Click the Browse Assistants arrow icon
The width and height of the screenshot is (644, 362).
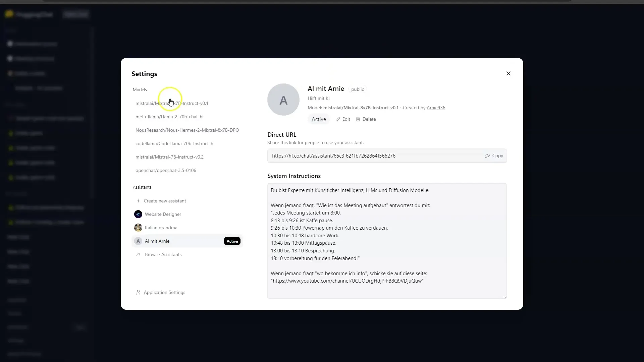pos(138,255)
